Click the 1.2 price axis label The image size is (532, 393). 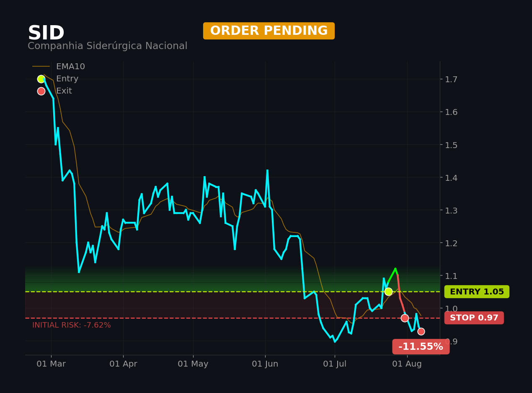tap(451, 243)
